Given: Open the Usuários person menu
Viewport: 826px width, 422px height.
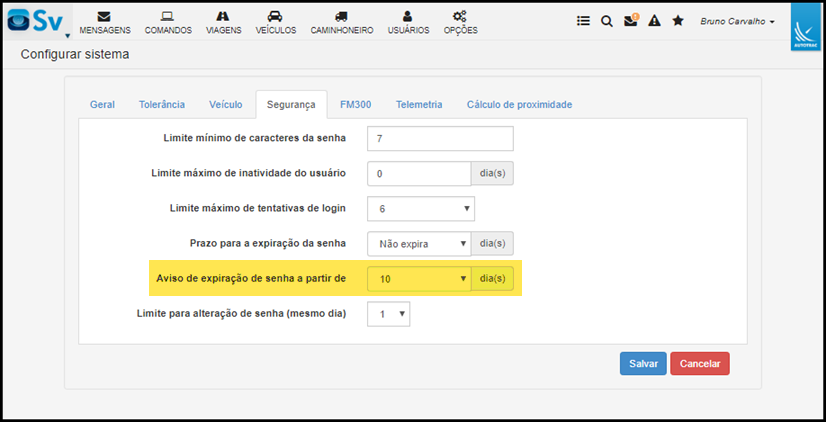Looking at the screenshot, I should pos(408,23).
